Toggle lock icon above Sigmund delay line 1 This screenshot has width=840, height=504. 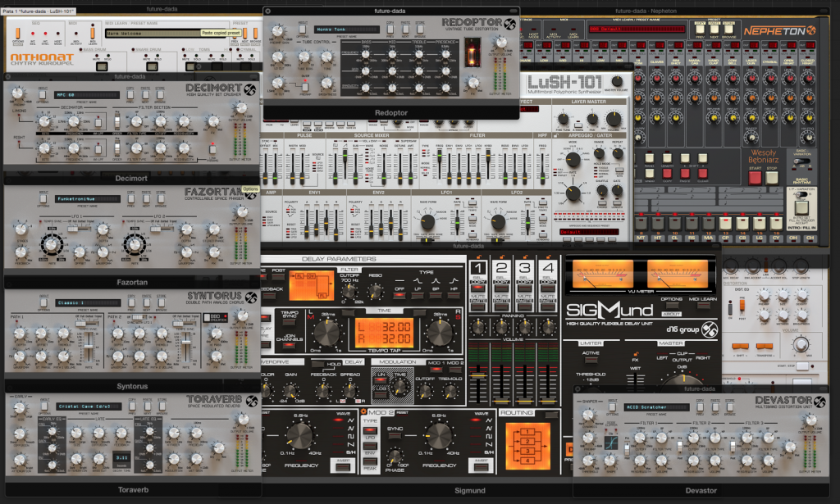478,257
